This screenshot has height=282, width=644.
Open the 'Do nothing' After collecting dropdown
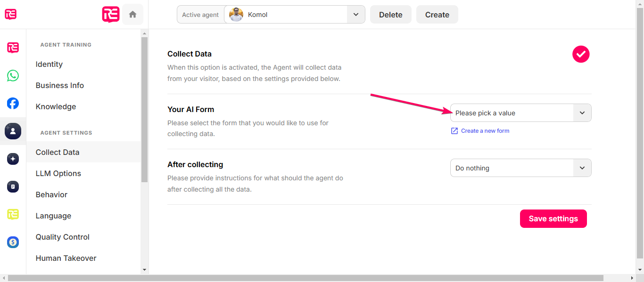(x=520, y=168)
